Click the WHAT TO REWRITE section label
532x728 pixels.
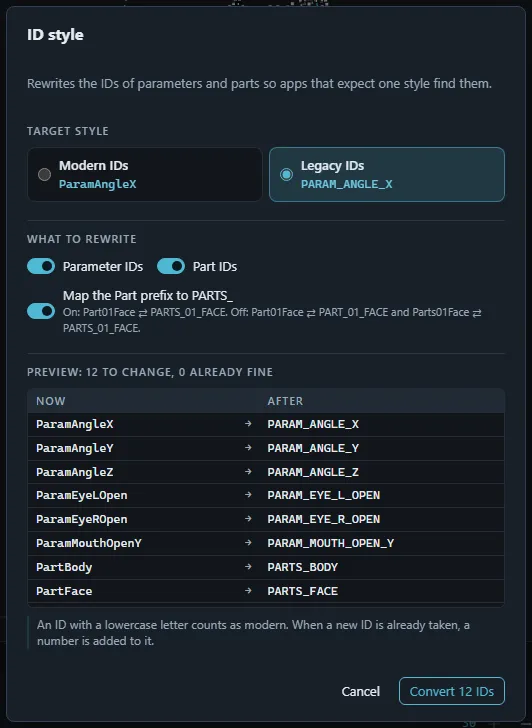pyautogui.click(x=82, y=239)
